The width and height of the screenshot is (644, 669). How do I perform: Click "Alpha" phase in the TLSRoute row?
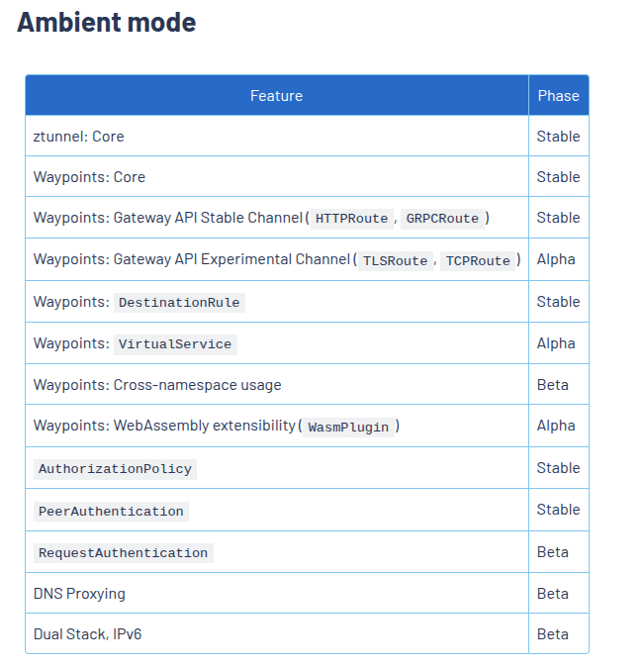(x=556, y=259)
